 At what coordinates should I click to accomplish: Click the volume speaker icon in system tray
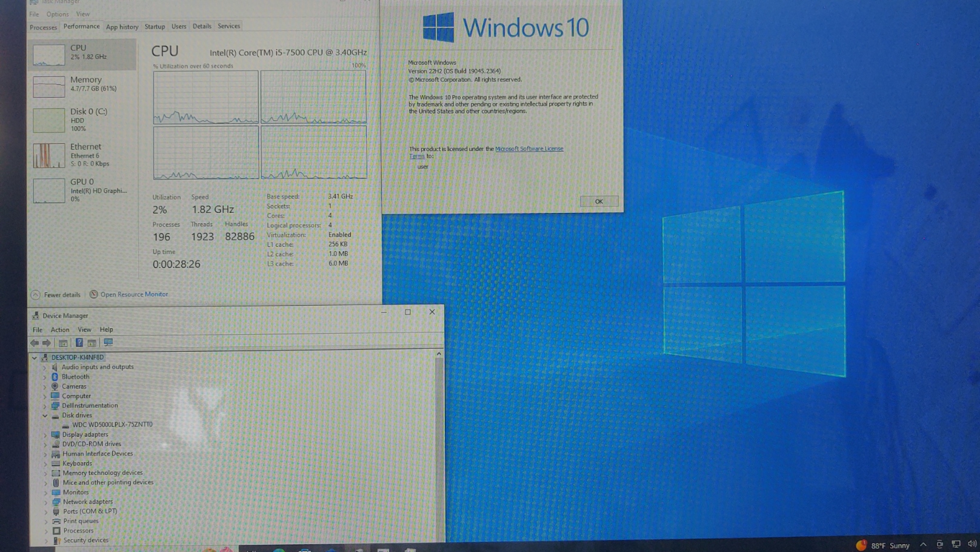click(x=972, y=544)
